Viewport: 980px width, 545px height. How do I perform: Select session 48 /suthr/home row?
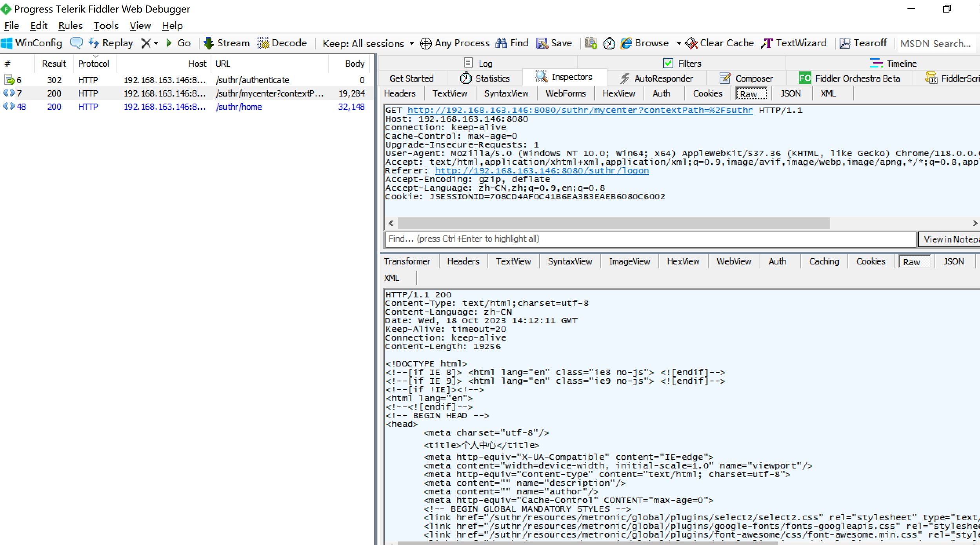point(185,107)
